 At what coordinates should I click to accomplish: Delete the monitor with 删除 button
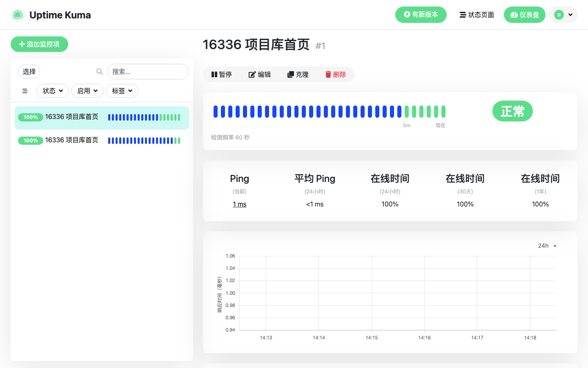pos(336,74)
